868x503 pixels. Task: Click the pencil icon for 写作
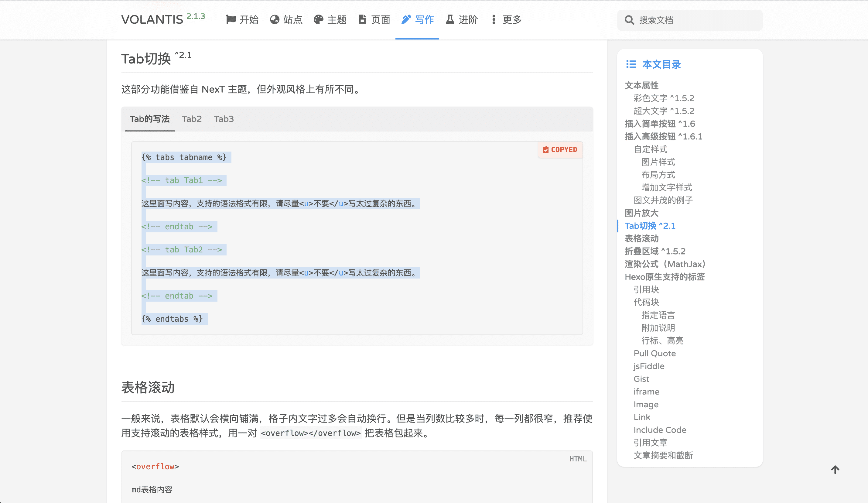406,20
